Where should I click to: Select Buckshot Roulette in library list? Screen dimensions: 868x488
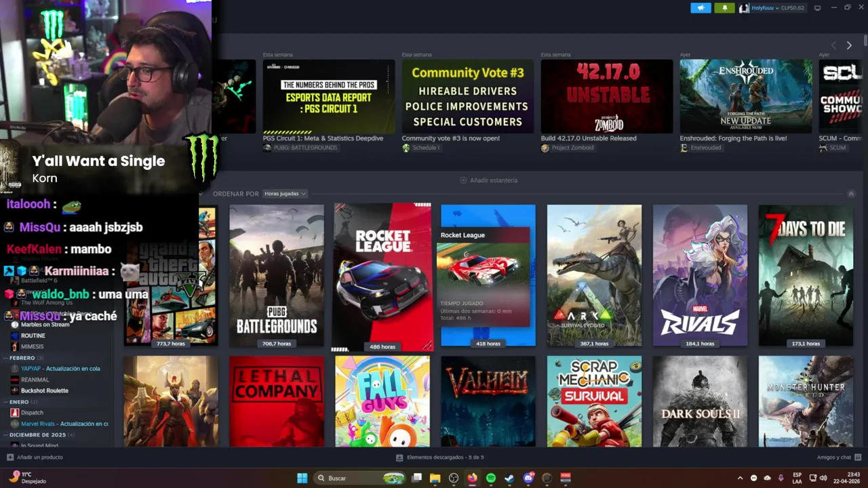pos(44,390)
